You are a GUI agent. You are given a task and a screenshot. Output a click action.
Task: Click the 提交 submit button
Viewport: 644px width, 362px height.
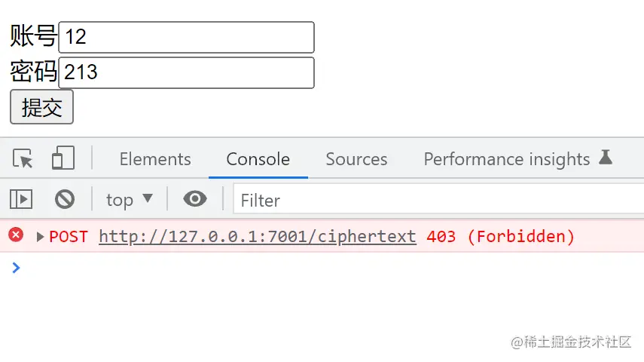tap(41, 107)
